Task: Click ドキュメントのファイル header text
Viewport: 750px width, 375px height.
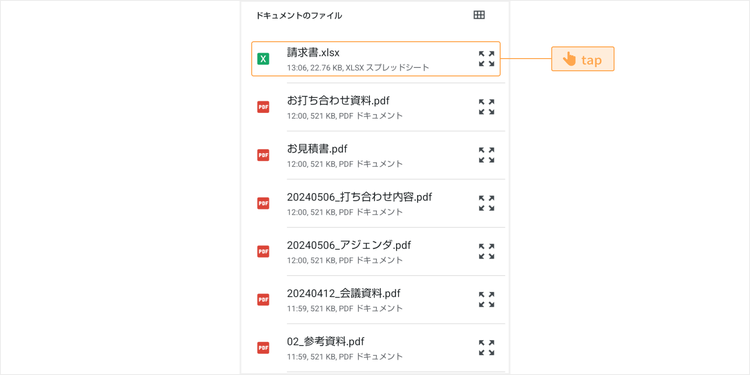Action: point(299,15)
